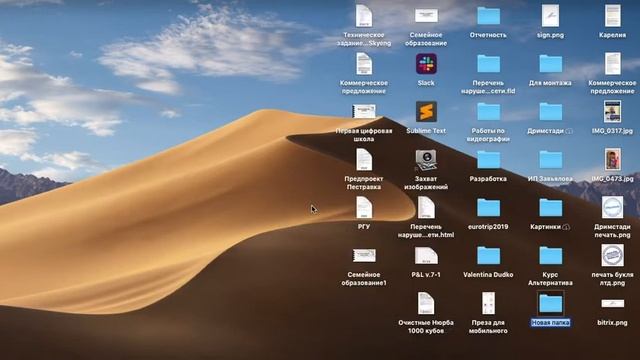Launch Sublime Text from the desktop
The image size is (640, 360).
tap(426, 112)
